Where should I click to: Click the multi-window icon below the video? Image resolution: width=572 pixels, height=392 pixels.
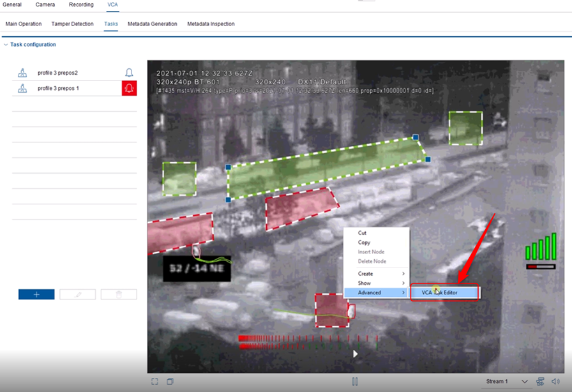(x=170, y=381)
